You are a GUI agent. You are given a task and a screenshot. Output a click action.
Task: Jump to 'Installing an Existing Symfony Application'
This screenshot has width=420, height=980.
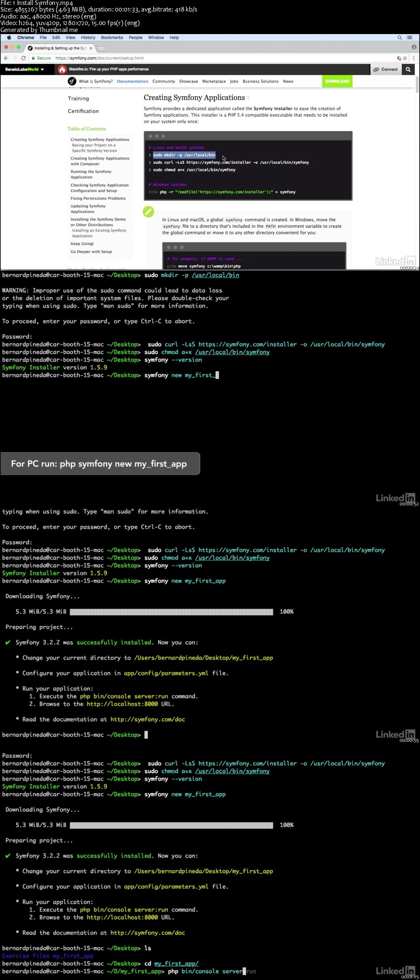(x=99, y=233)
